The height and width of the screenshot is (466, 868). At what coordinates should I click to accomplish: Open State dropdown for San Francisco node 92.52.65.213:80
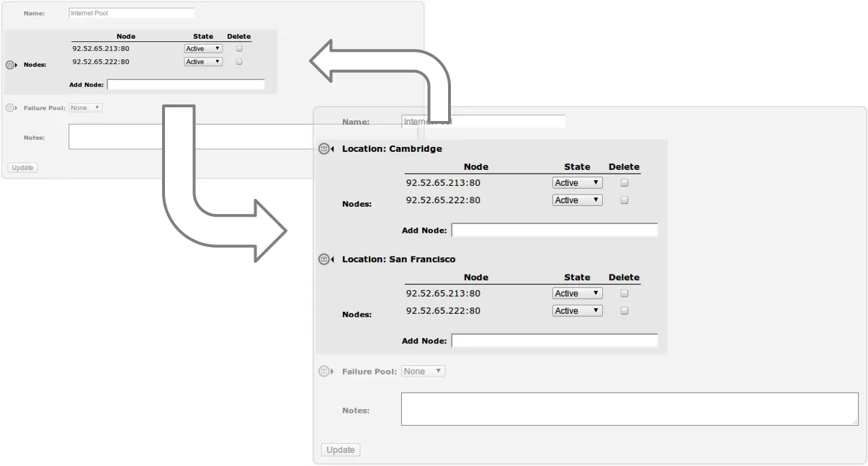577,293
